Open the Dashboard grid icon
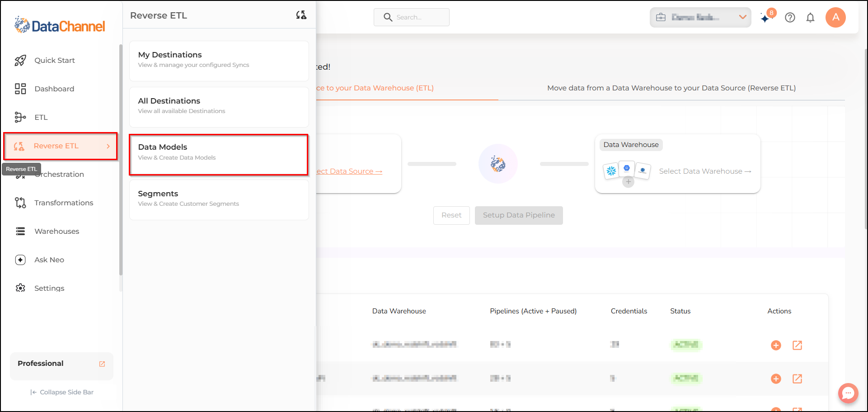Viewport: 868px width, 412px height. click(20, 89)
